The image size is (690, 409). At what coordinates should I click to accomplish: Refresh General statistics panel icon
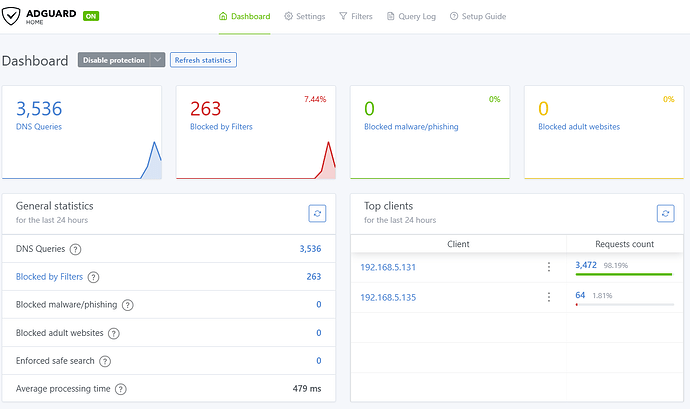(x=317, y=213)
